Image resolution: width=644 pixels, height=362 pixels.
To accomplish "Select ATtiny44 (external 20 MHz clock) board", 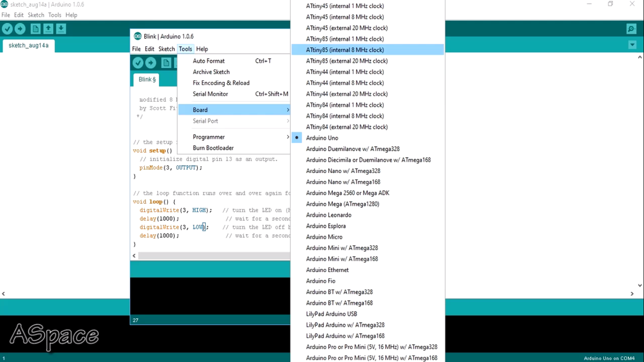I will pyautogui.click(x=368, y=94).
